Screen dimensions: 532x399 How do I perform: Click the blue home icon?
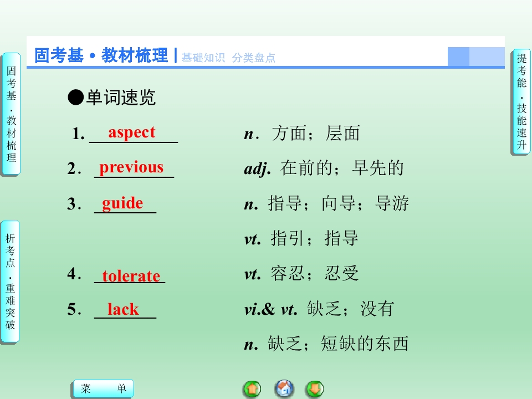[284, 388]
